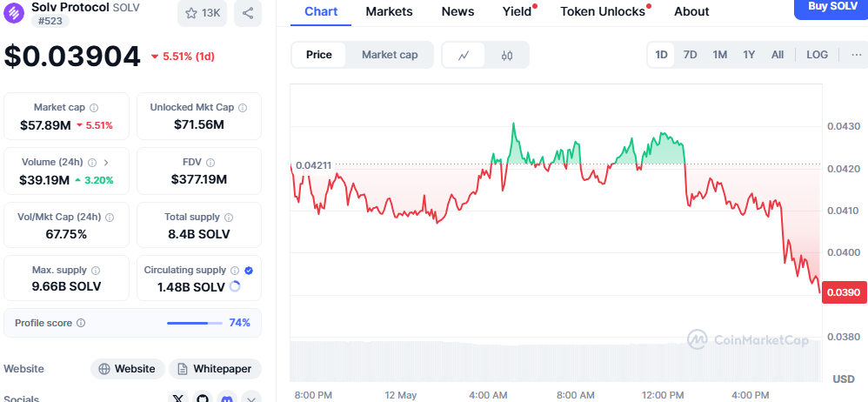Open the Website link button

127,369
